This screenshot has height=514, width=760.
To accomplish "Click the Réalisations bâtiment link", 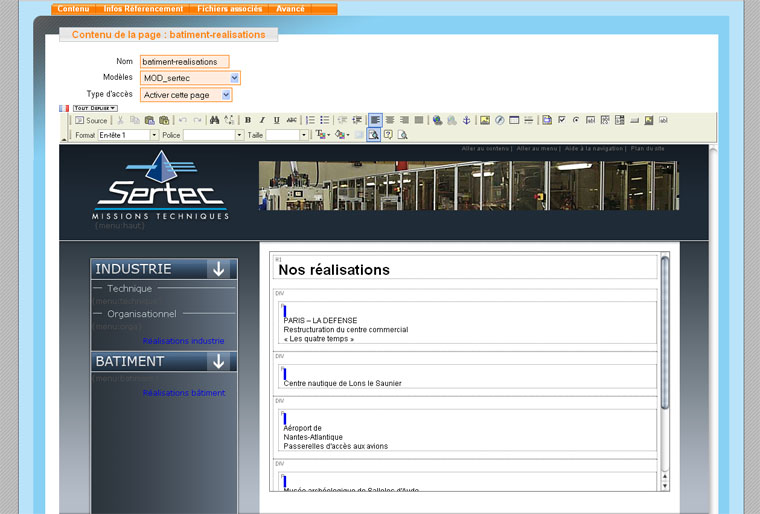I will coord(184,393).
